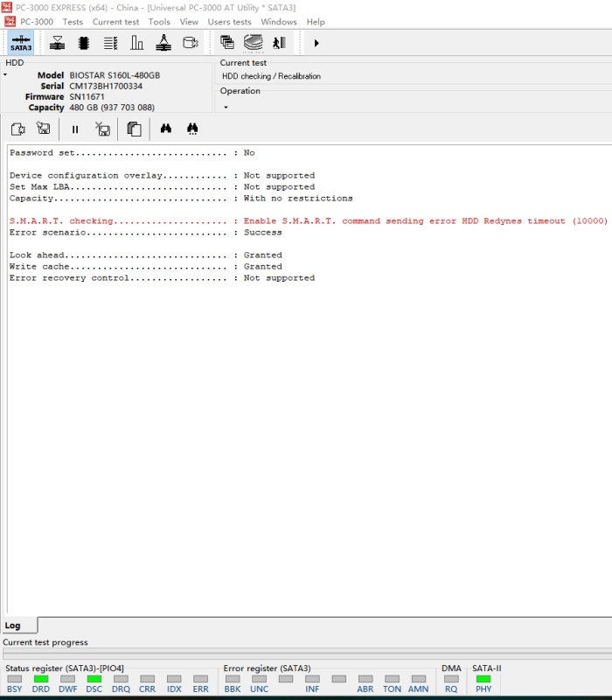Copy the log using the pages icon
612x700 pixels.
134,129
